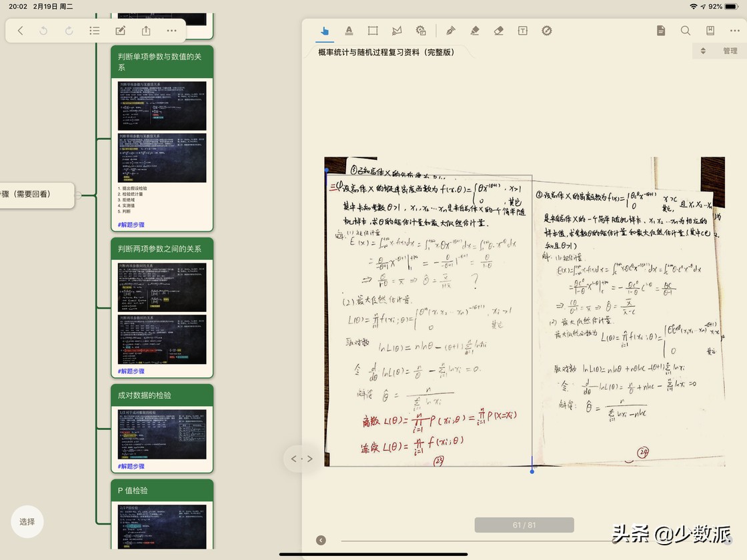This screenshot has width=747, height=560.
Task: Activate the eraser tool
Action: click(498, 31)
